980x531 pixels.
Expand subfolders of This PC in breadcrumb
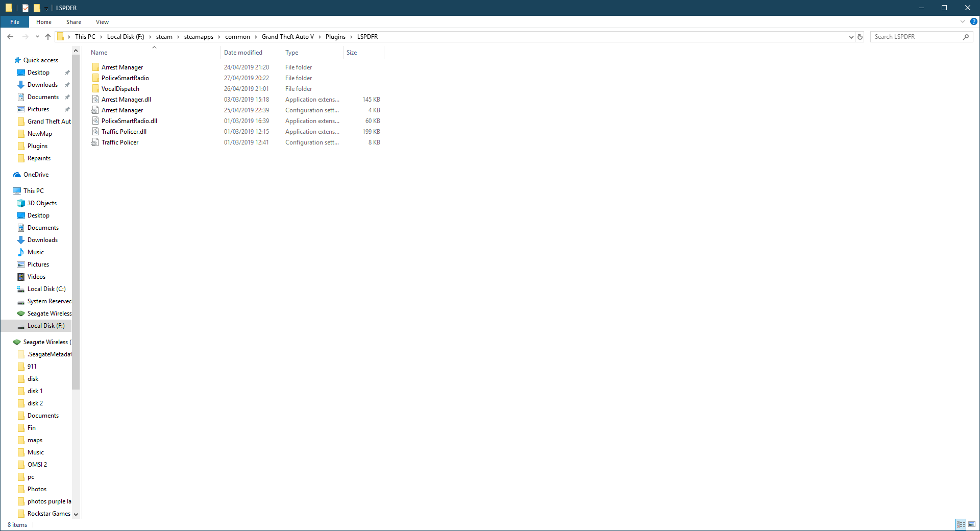point(101,37)
